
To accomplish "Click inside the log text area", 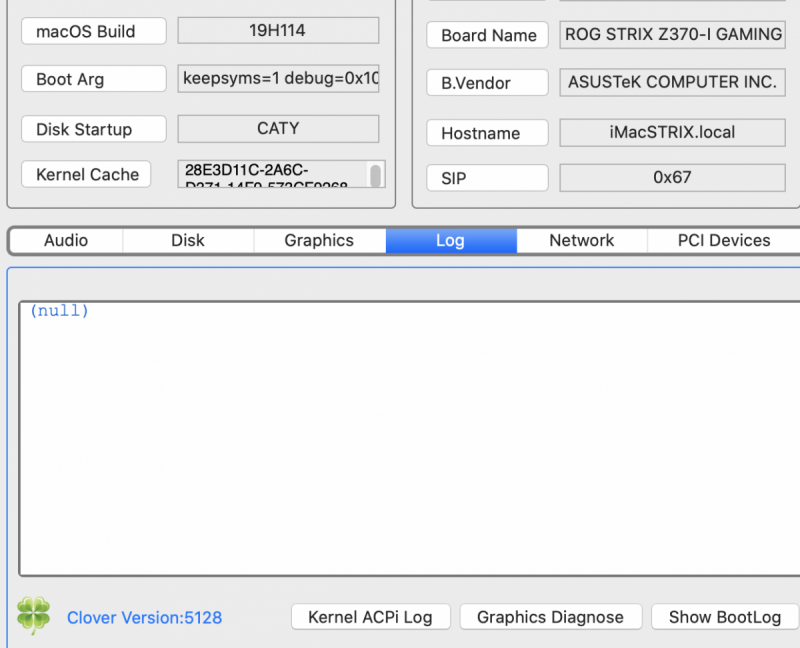I will (x=410, y=438).
